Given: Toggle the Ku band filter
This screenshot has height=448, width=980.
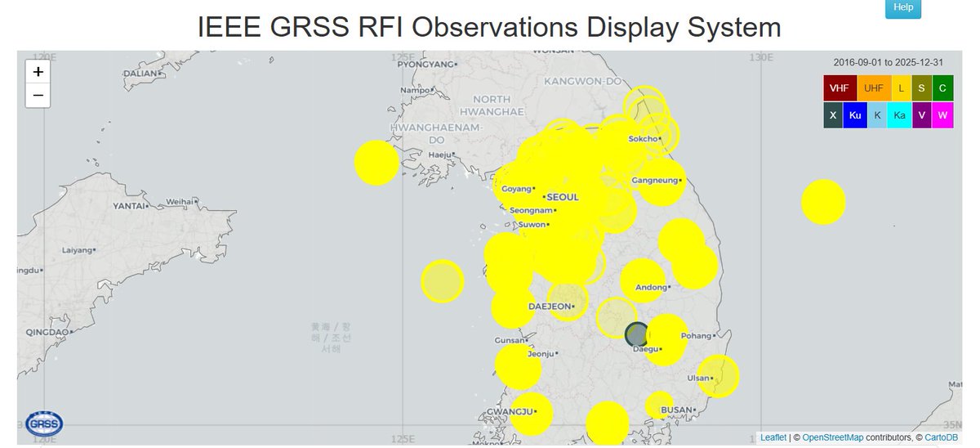Looking at the screenshot, I should 855,116.
